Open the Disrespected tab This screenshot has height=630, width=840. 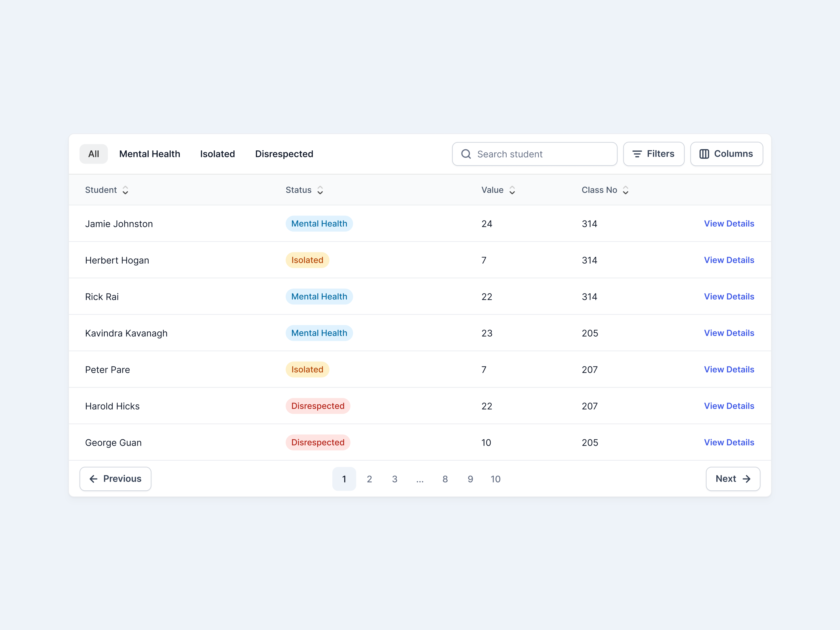(284, 154)
